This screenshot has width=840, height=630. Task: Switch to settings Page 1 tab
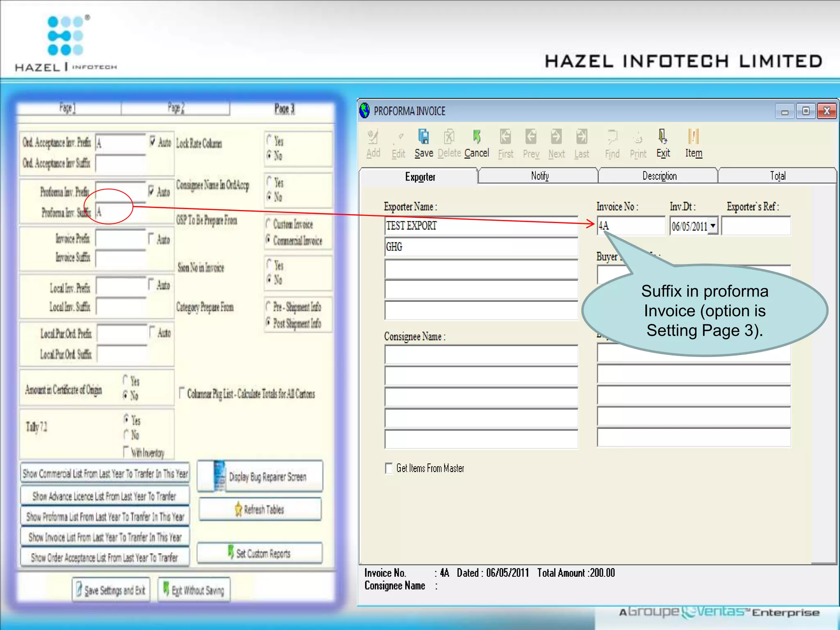click(x=68, y=108)
